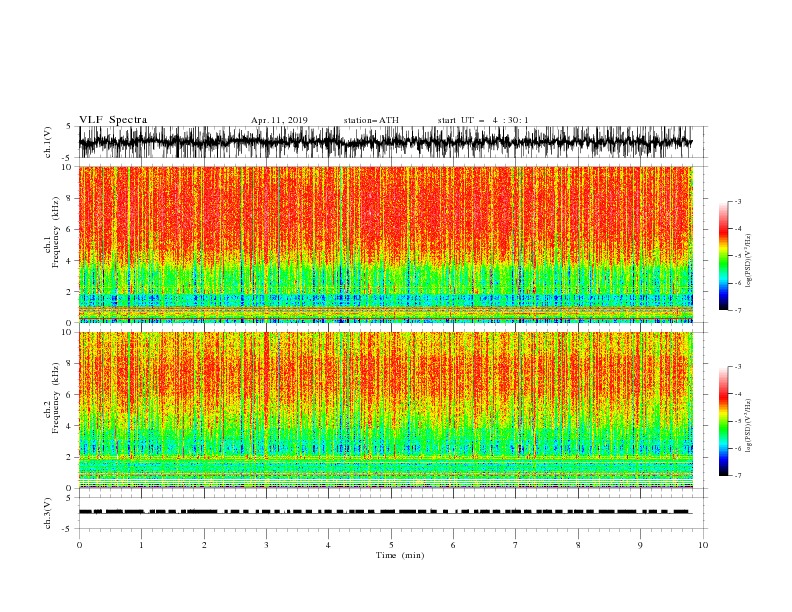This screenshot has height=612, width=792.
Task: Click the ch.3 signal trace
Action: (x=385, y=512)
